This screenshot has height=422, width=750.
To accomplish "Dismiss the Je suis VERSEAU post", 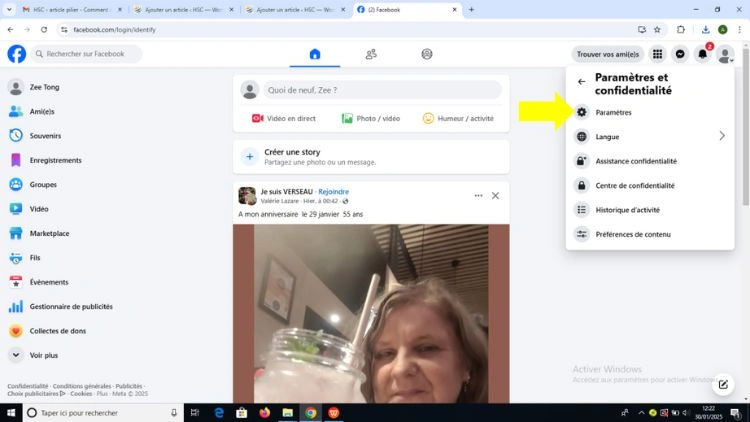I will (x=495, y=195).
